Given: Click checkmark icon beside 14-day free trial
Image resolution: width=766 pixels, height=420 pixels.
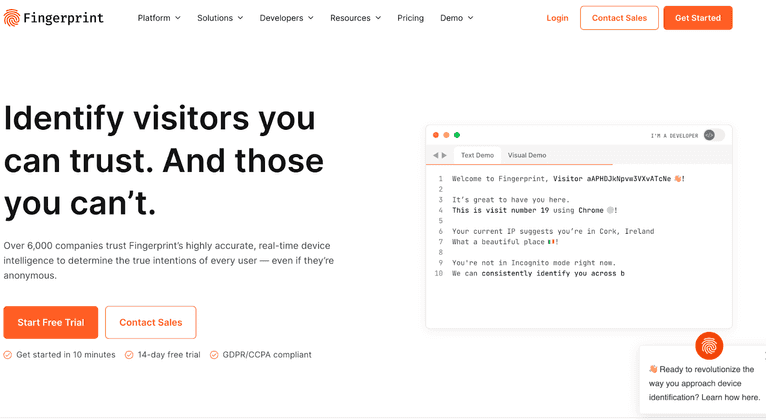Looking at the screenshot, I should 129,355.
